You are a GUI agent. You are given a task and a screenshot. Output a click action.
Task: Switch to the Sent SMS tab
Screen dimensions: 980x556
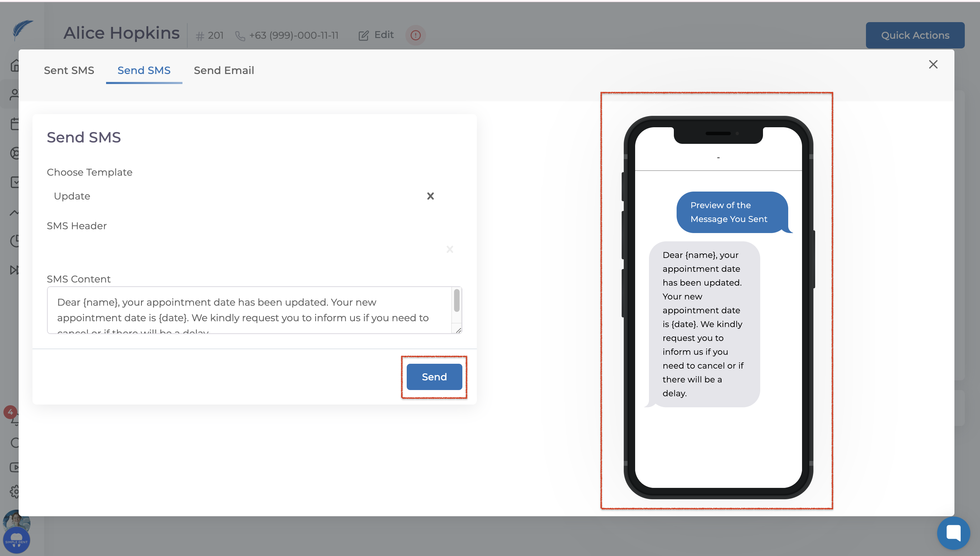pos(69,70)
